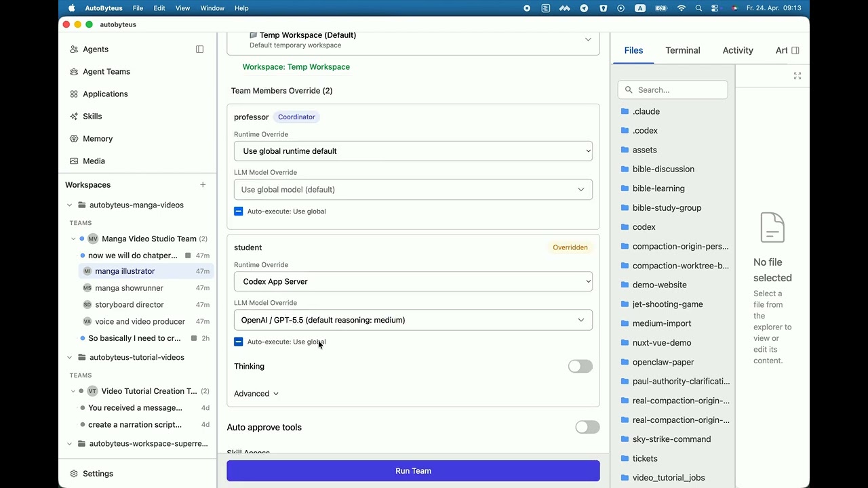Open the demo-website folder
Image resolution: width=868 pixels, height=488 pixels.
(659, 285)
